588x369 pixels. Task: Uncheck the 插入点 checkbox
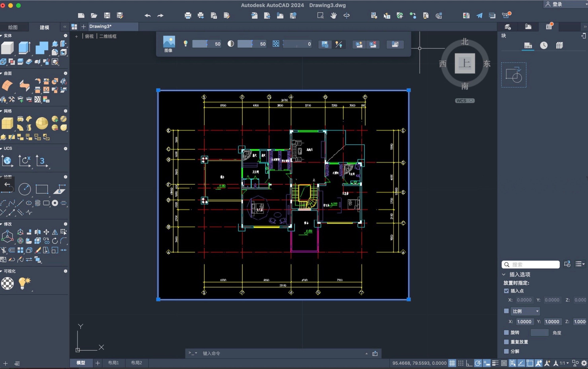point(506,291)
